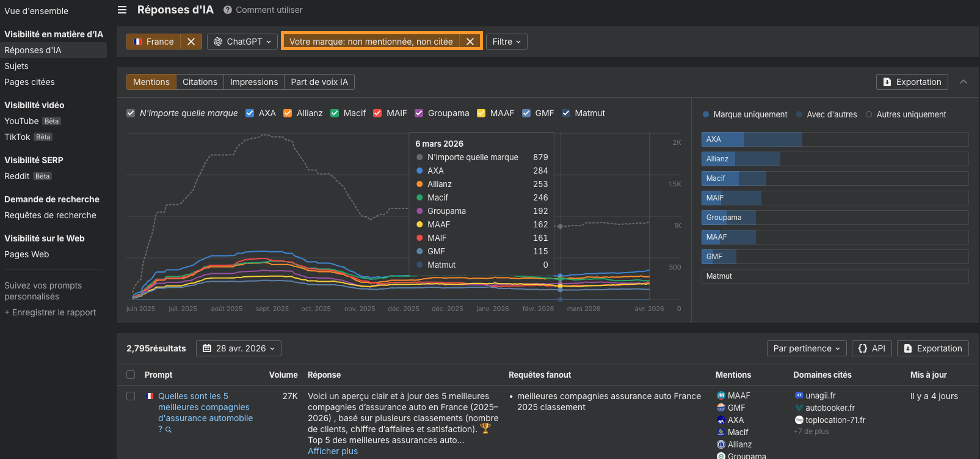This screenshot has height=459, width=980.
Task: Clear the 'Votre marque' filter chip
Action: (x=470, y=42)
